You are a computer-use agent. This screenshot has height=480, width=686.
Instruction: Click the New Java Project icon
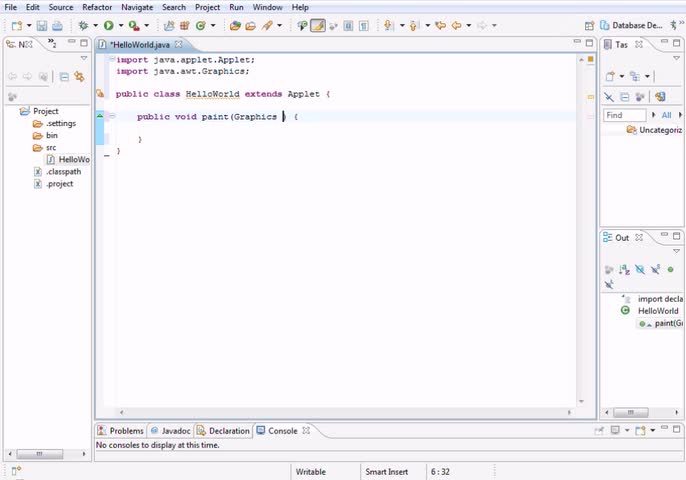(169, 26)
